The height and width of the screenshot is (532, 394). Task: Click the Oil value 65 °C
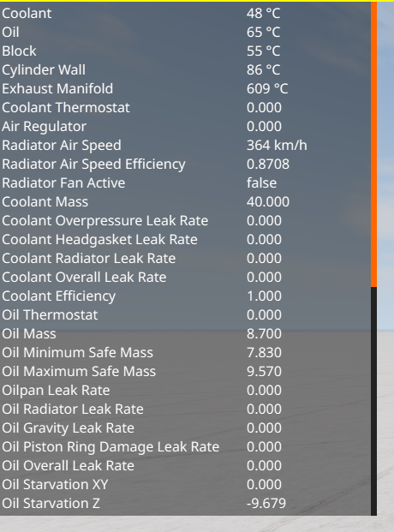[263, 33]
